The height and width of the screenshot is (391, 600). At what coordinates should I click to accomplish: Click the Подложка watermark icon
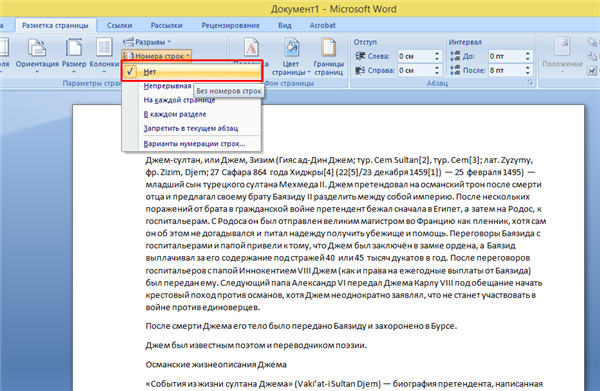[x=251, y=49]
